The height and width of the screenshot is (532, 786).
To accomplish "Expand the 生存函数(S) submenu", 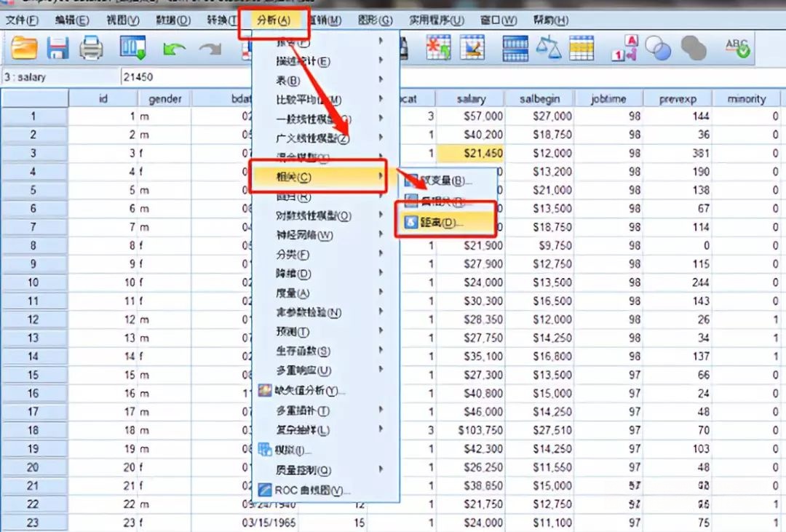I will [326, 351].
